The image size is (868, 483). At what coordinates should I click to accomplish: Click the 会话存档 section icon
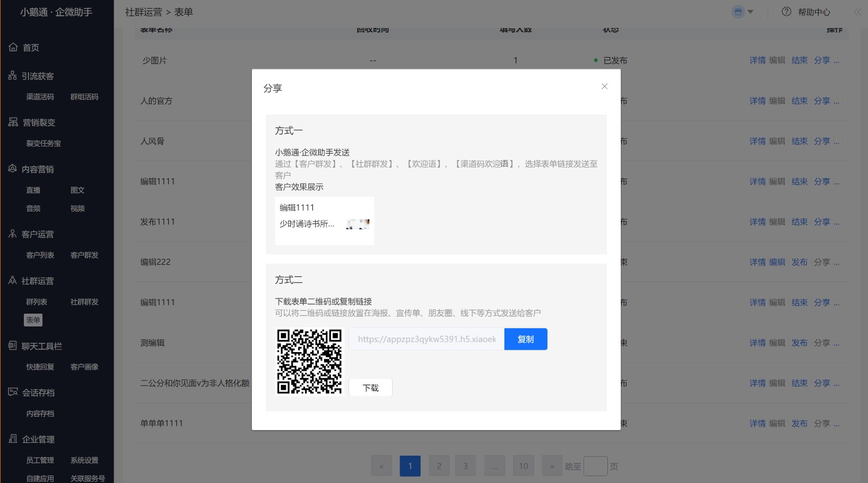click(13, 392)
